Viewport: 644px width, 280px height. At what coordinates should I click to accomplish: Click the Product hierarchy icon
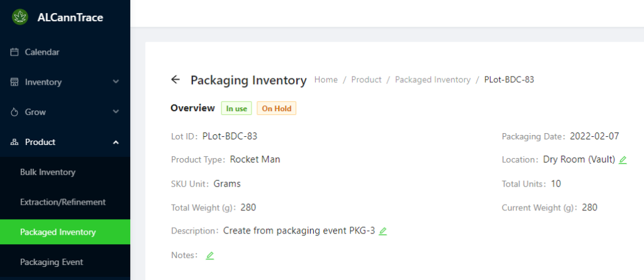point(14,143)
